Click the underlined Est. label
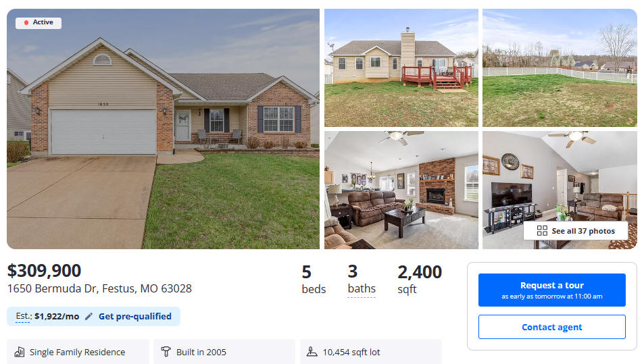This screenshot has width=644, height=364. 23,317
